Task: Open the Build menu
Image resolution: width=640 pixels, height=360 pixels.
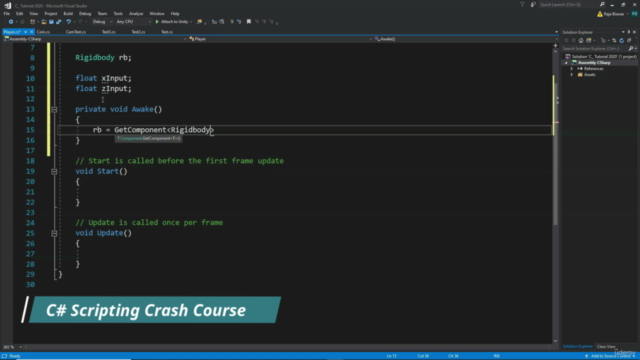Action: (x=68, y=13)
